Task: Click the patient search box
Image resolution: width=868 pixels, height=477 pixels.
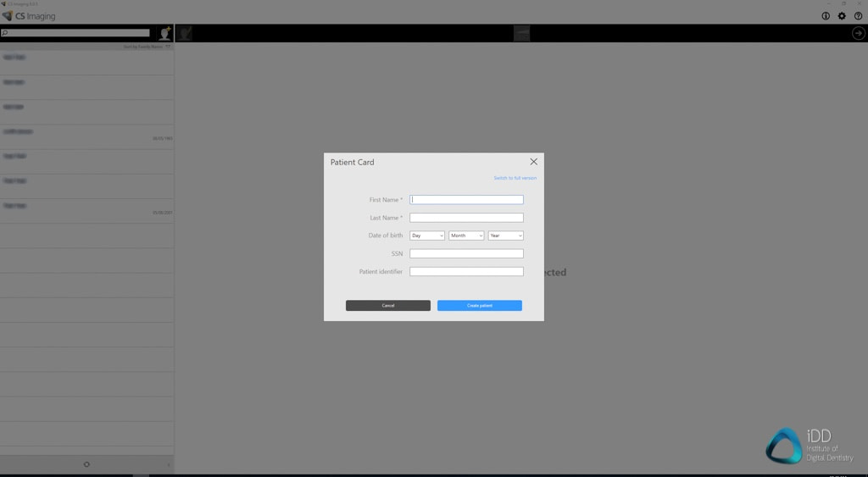Action: 78,33
